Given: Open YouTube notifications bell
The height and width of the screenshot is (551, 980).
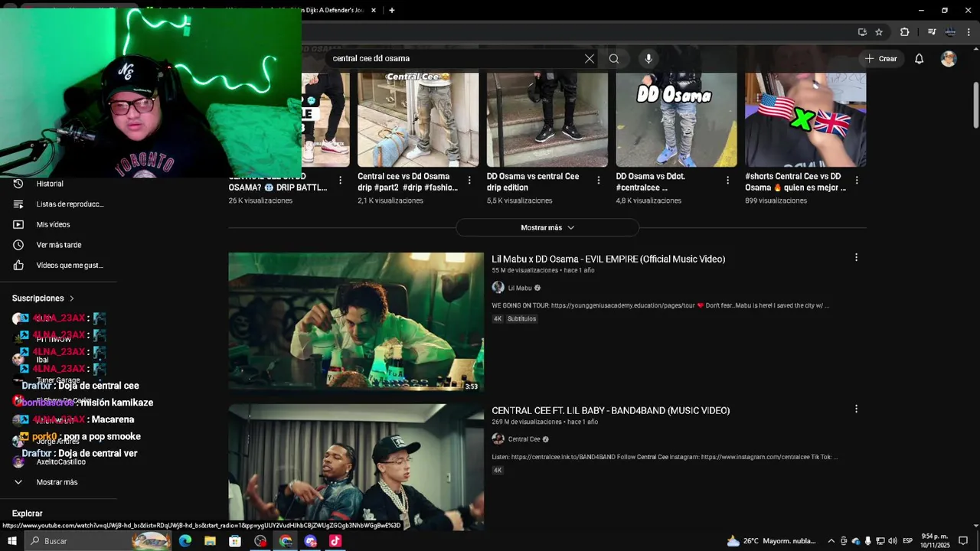Looking at the screenshot, I should click(920, 59).
